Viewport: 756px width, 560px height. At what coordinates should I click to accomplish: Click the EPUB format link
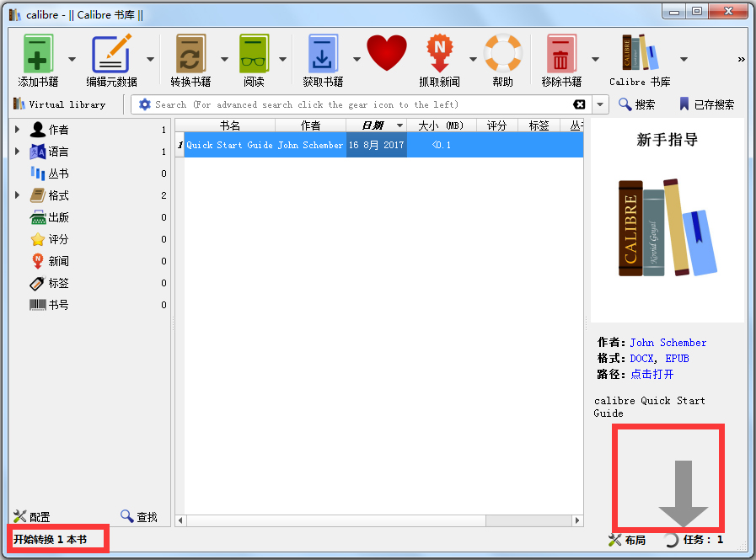677,359
